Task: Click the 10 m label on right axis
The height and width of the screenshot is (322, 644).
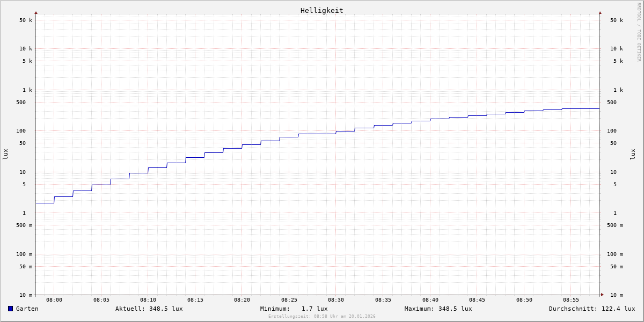Action: tap(617, 295)
